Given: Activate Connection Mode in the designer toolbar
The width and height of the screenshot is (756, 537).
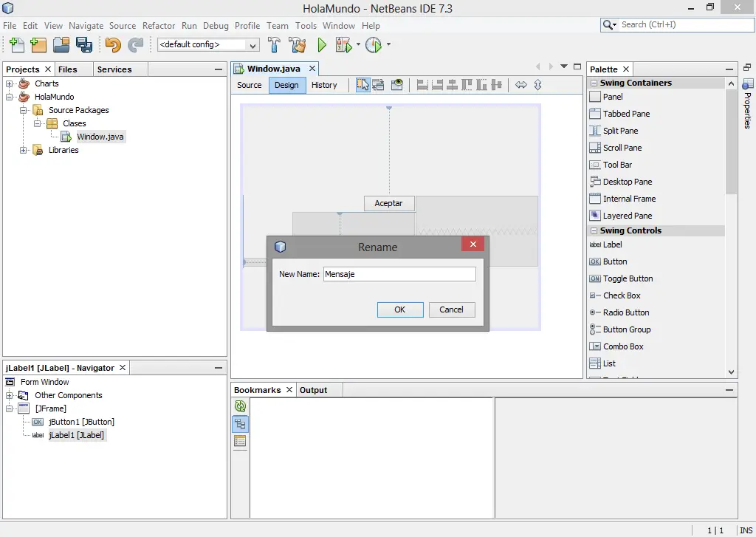Looking at the screenshot, I should [378, 84].
